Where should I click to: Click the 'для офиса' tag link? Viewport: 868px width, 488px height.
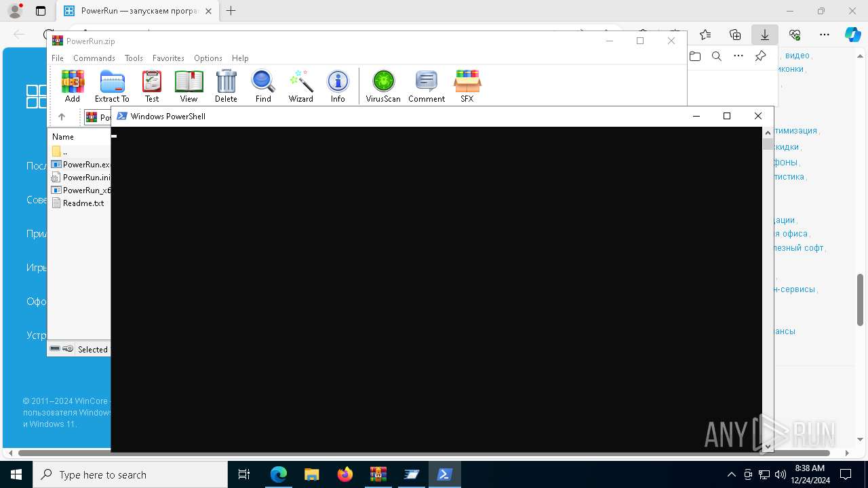click(791, 234)
